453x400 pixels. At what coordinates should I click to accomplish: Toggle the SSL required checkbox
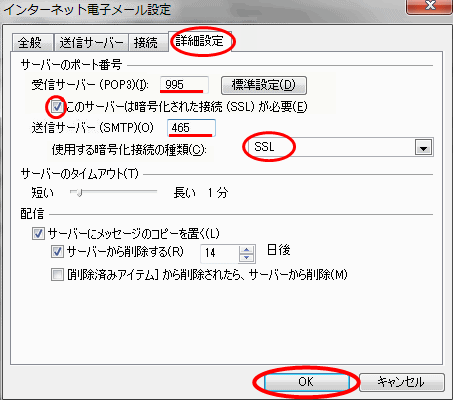click(x=57, y=107)
